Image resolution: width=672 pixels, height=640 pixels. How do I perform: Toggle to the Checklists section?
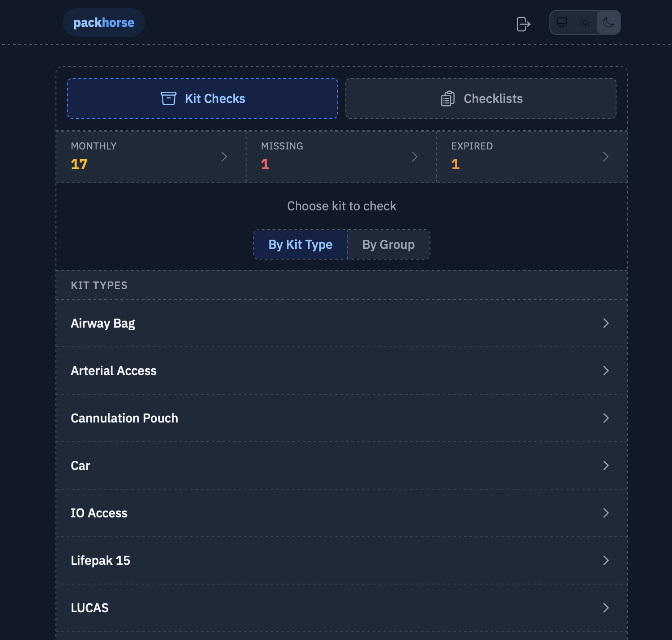coord(481,98)
